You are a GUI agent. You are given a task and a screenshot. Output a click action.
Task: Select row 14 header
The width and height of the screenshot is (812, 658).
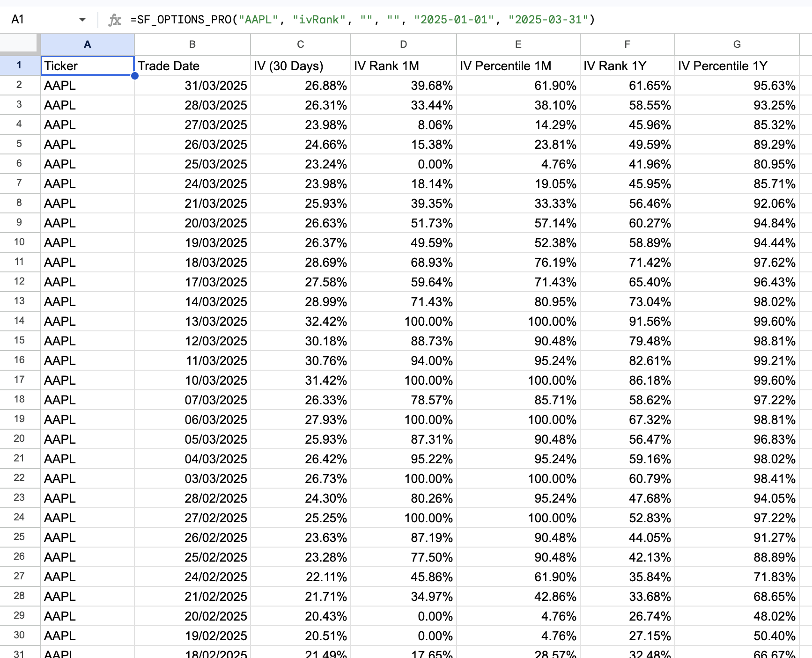click(19, 321)
